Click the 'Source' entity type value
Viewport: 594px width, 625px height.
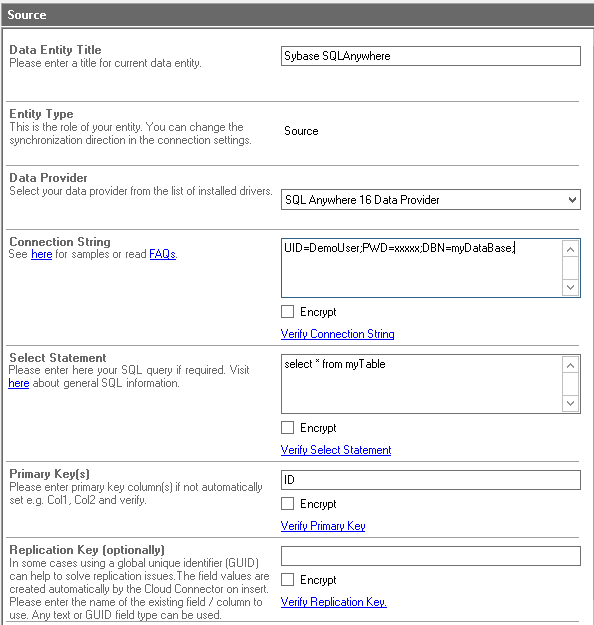(x=301, y=131)
